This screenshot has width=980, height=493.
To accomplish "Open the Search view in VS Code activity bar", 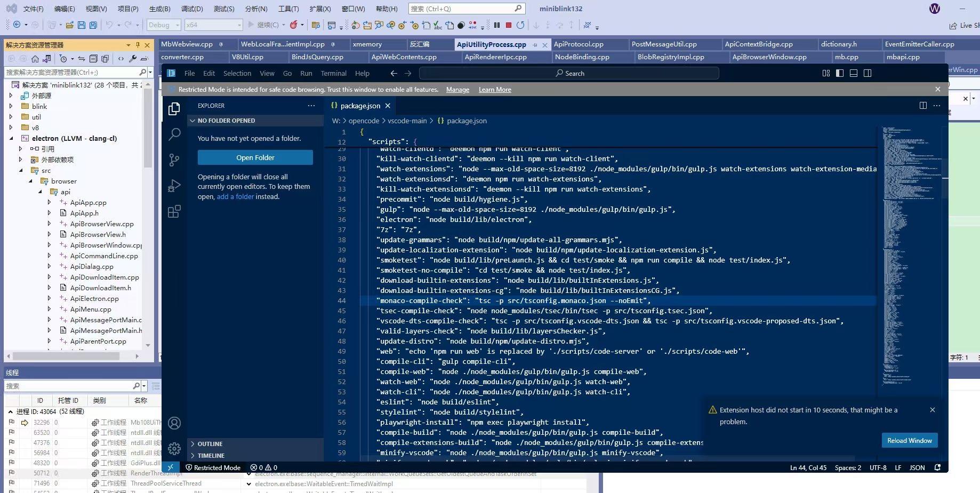I will coord(174,134).
